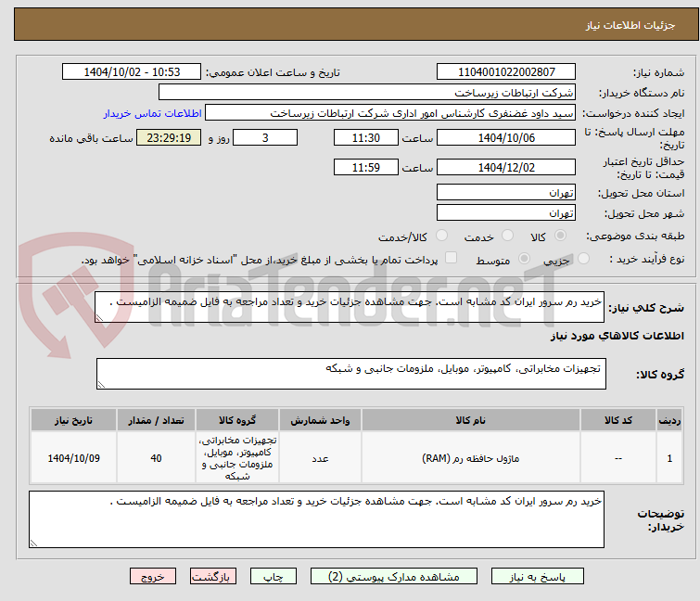Click the announcement date field 1404/10/02 - 10:53
Viewport: 700px width, 601px height.
132,72
